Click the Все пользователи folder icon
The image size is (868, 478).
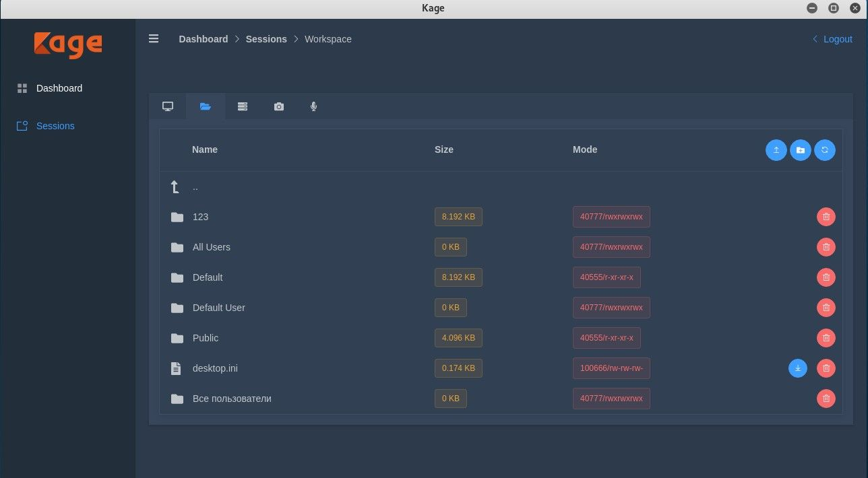177,399
